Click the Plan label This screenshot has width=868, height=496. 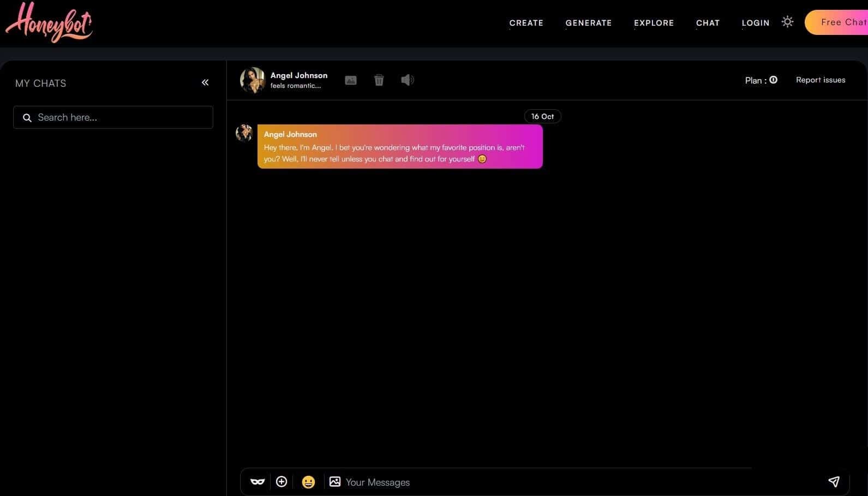756,80
